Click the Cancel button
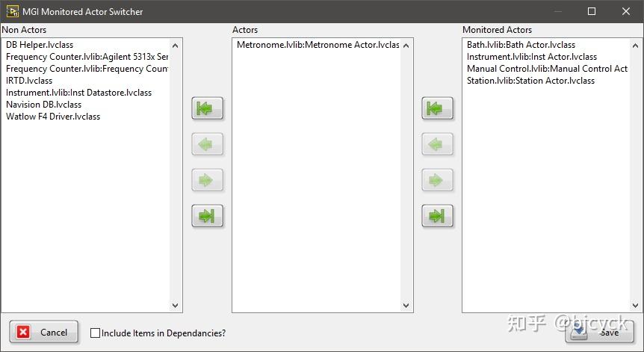 (x=43, y=332)
